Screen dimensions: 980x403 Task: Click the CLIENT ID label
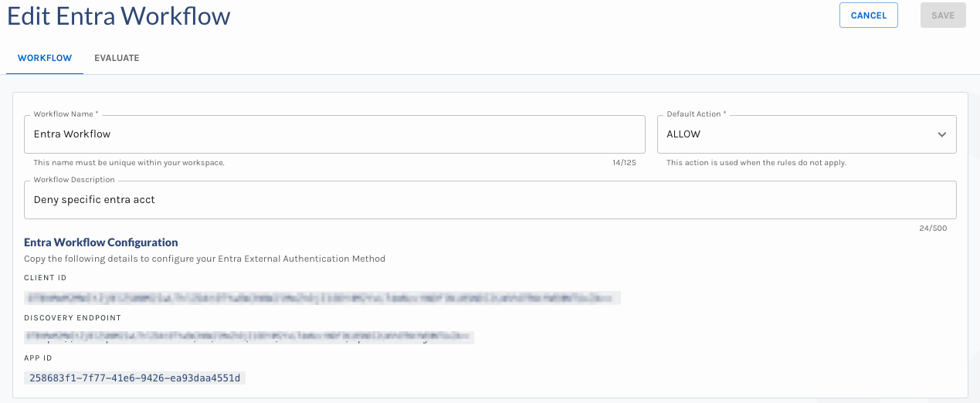click(46, 278)
